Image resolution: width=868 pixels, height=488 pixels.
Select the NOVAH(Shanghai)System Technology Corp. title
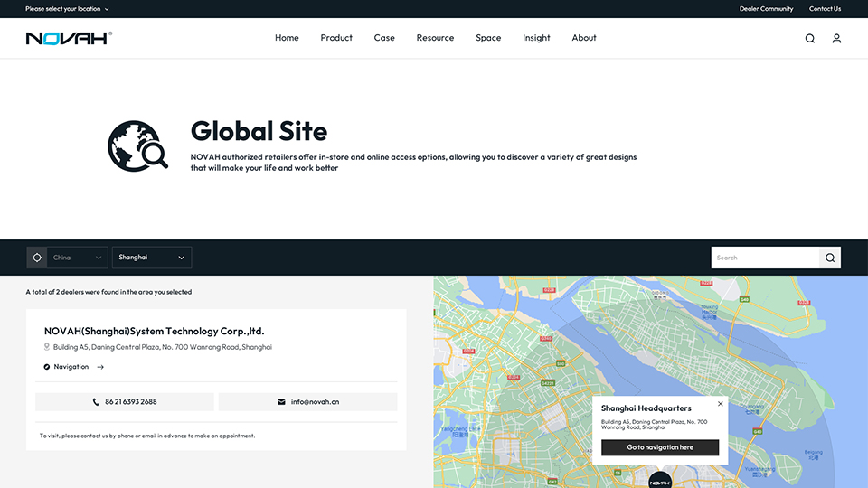tap(155, 331)
